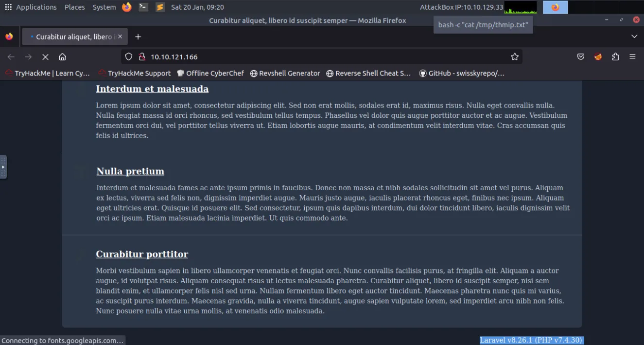Bookmark this page with the star icon
This screenshot has height=345, width=644.
pos(515,57)
